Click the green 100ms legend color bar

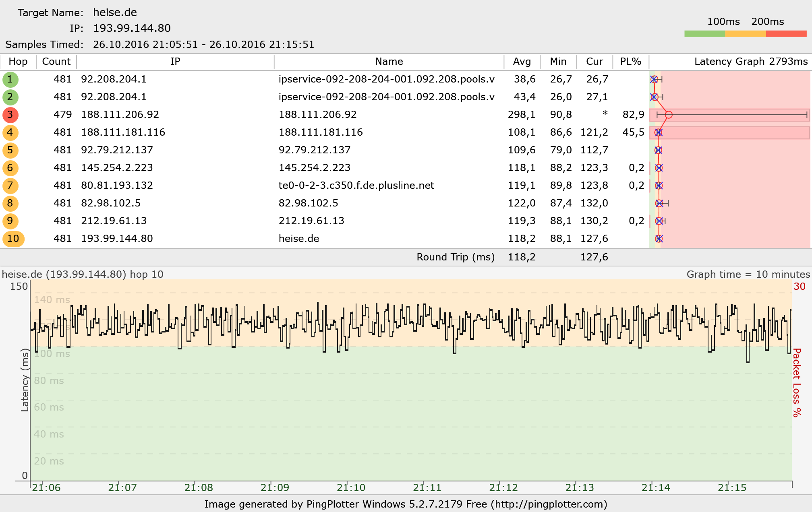[x=704, y=34]
